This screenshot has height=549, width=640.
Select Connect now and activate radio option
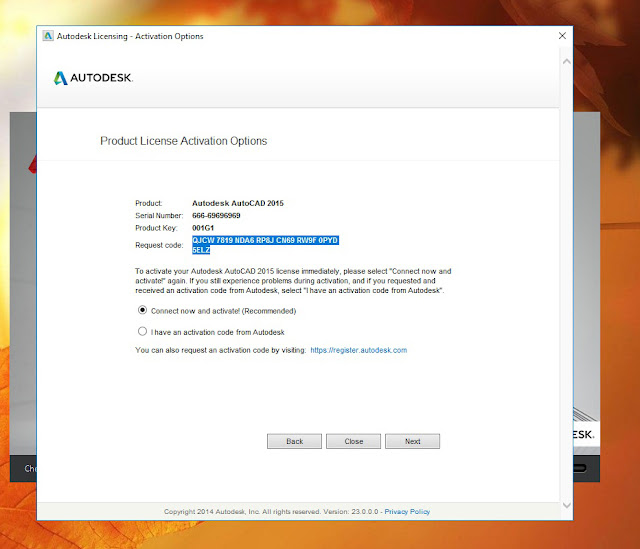click(142, 310)
